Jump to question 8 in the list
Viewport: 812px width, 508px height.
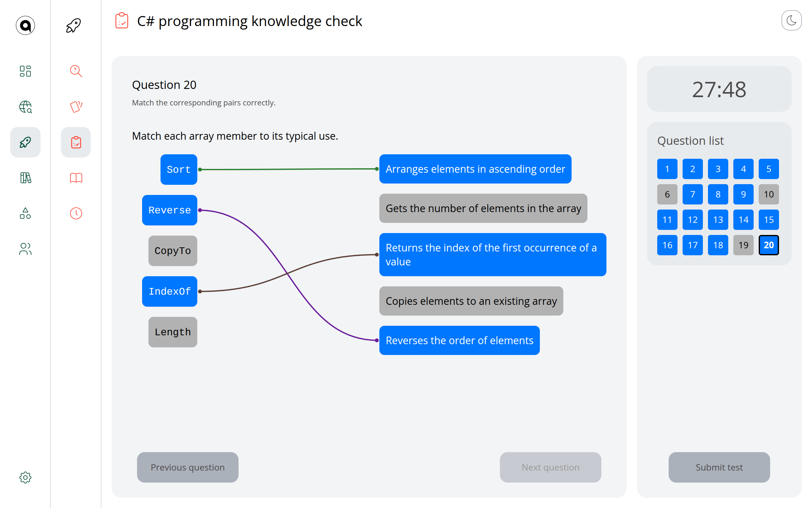718,194
